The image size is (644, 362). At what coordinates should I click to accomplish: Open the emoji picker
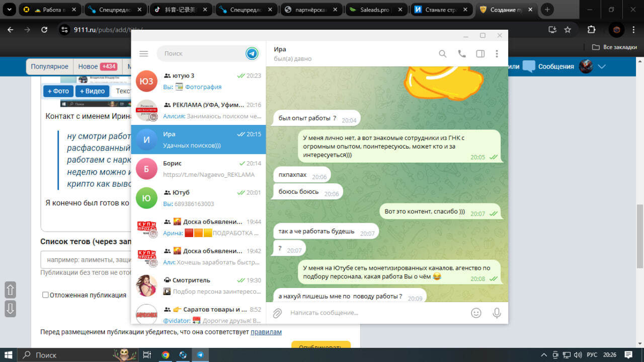476,313
